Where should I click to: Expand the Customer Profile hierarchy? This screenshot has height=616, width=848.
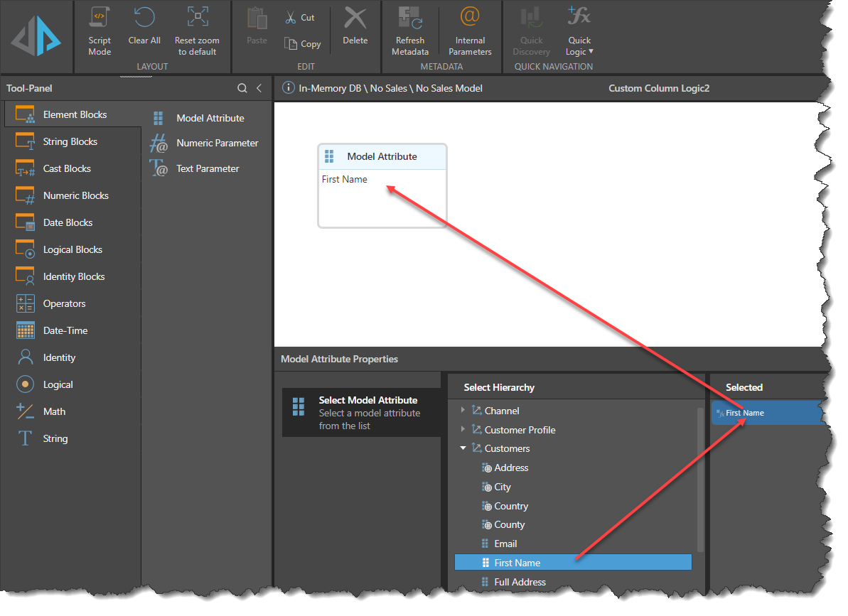coord(463,430)
